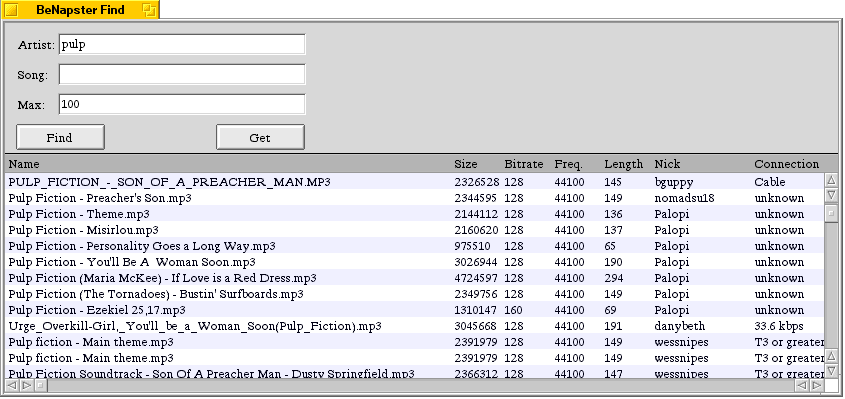Select Pulp Fiction - Theme.mp3 row
This screenshot has width=845, height=399.
(x=414, y=214)
